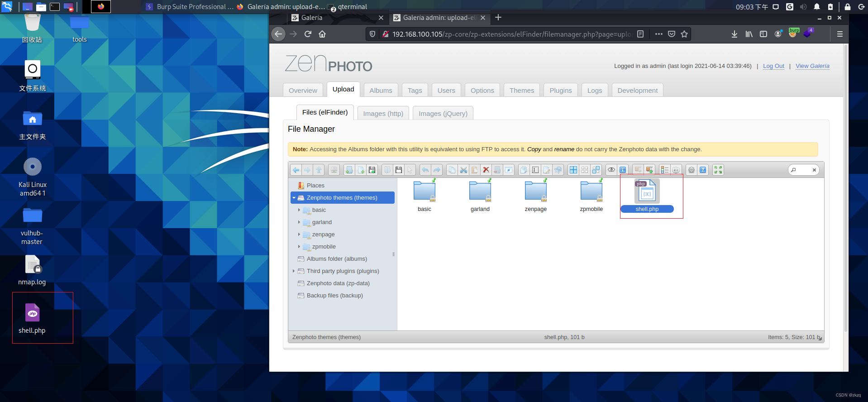Switch to Images (jQuery) sub-tab
Viewport: 868px width, 402px height.
point(443,113)
